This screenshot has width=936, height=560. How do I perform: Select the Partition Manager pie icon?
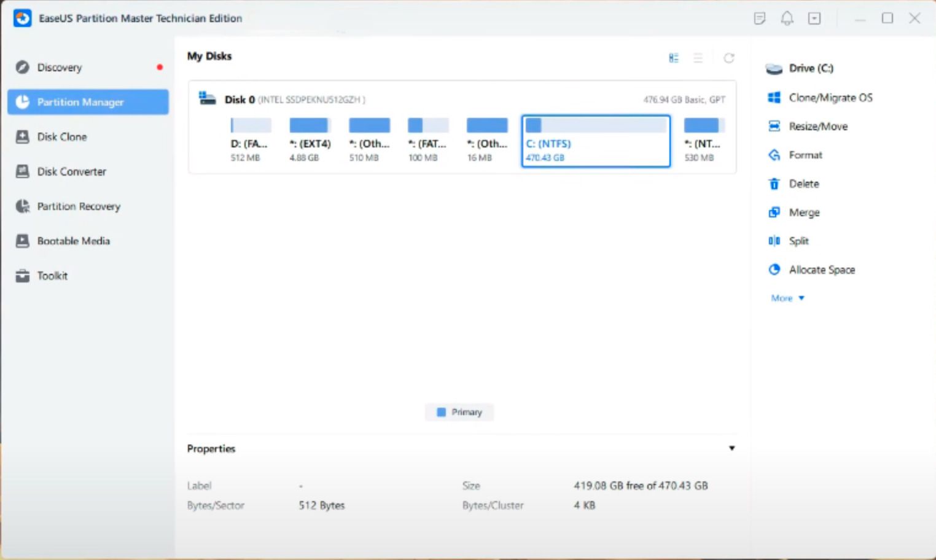tap(23, 102)
